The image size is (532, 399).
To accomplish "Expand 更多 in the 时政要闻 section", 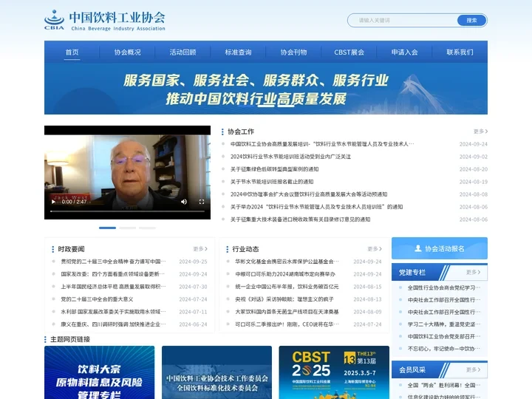I will (x=200, y=249).
